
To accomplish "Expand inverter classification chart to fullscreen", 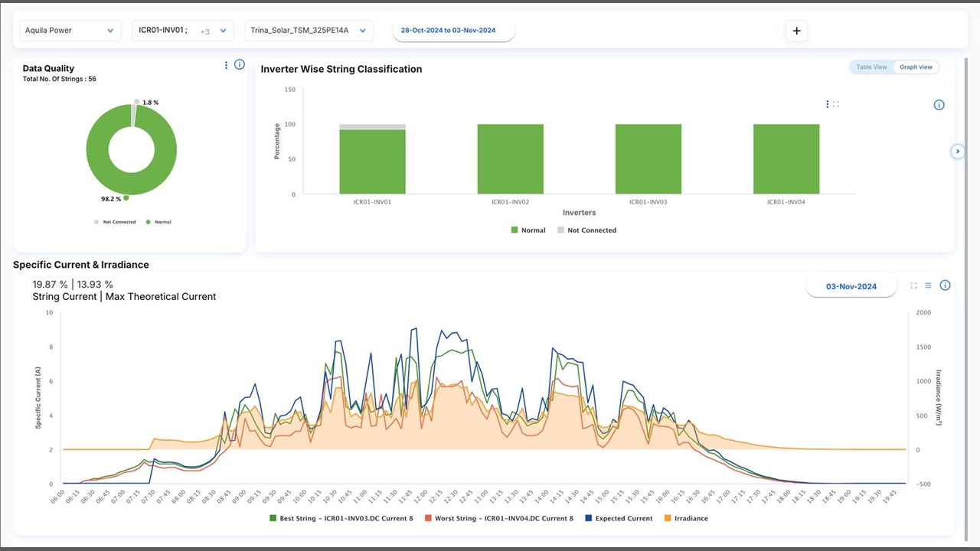I will pyautogui.click(x=836, y=104).
